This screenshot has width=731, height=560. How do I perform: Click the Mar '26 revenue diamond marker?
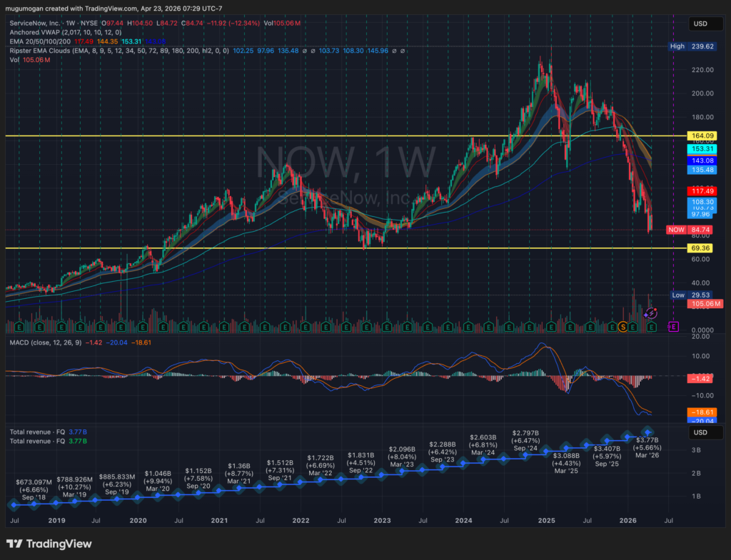click(x=648, y=432)
